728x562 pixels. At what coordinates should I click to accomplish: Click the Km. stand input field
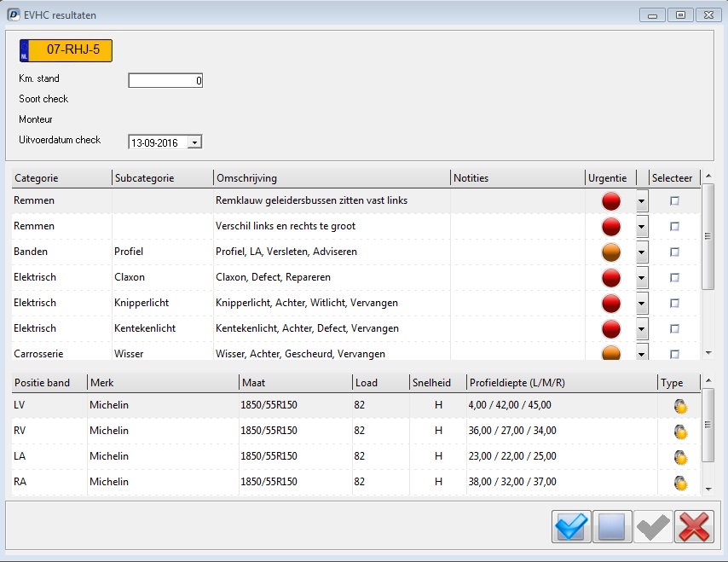pos(165,80)
